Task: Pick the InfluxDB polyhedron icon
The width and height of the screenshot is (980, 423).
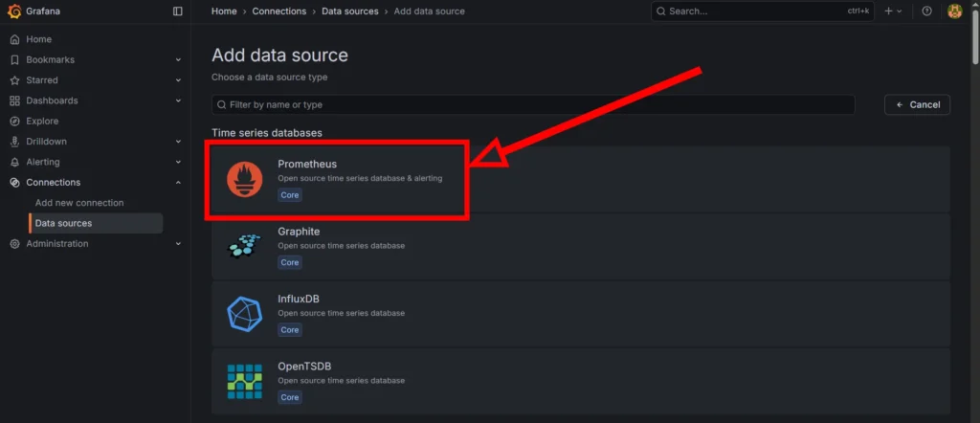Action: [244, 314]
